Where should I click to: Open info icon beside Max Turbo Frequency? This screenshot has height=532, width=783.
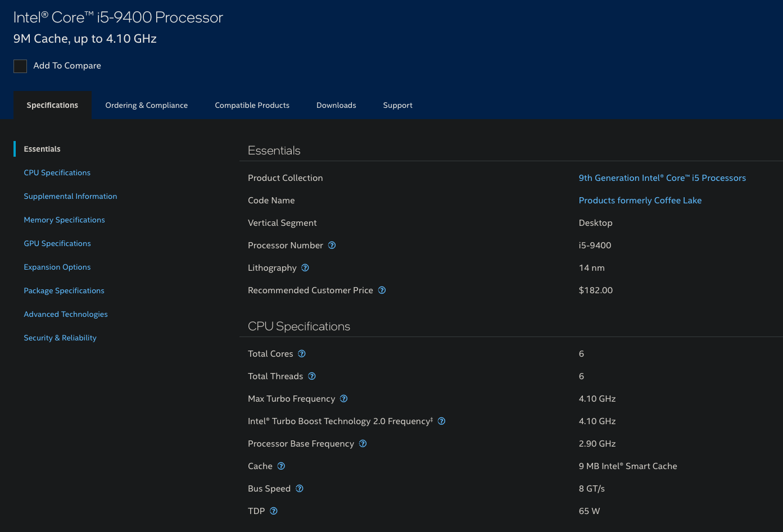coord(344,398)
